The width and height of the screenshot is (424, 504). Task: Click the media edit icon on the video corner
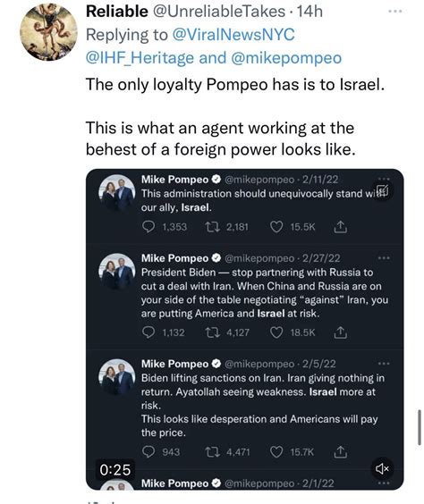[382, 190]
